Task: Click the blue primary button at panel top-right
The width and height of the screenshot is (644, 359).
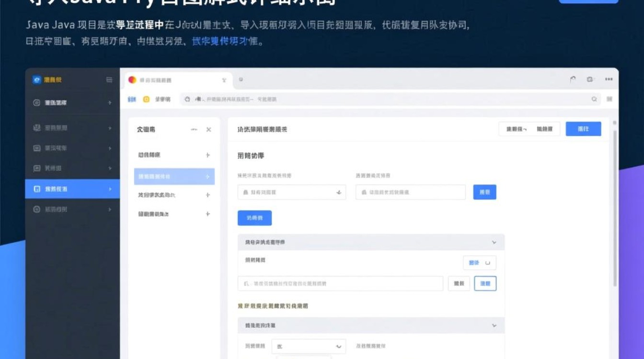Action: (x=583, y=128)
